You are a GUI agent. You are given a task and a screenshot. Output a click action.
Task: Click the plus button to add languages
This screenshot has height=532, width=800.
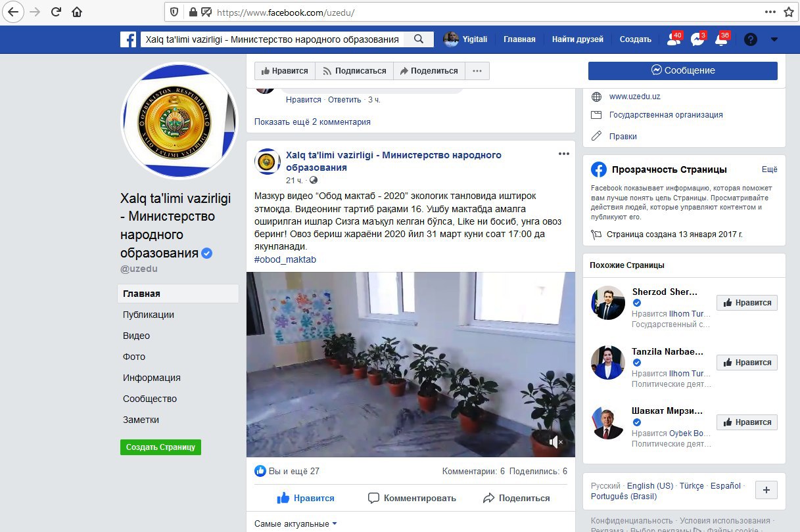(x=766, y=490)
